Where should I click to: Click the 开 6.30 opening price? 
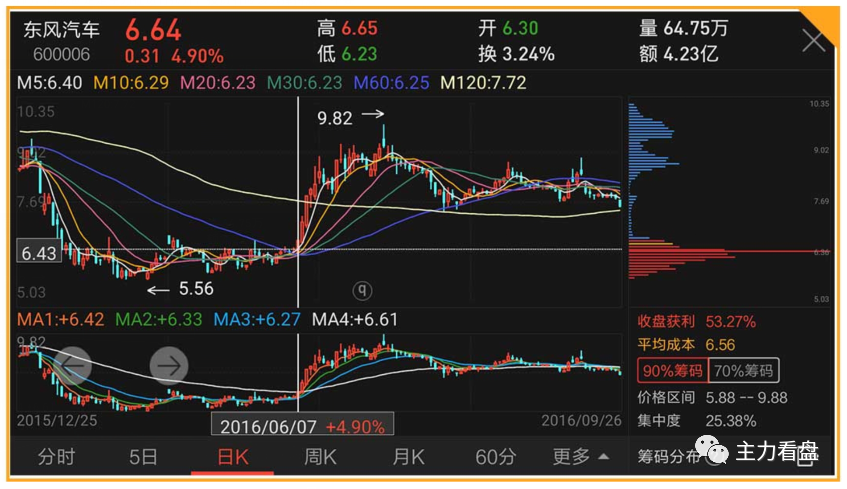pyautogui.click(x=508, y=28)
